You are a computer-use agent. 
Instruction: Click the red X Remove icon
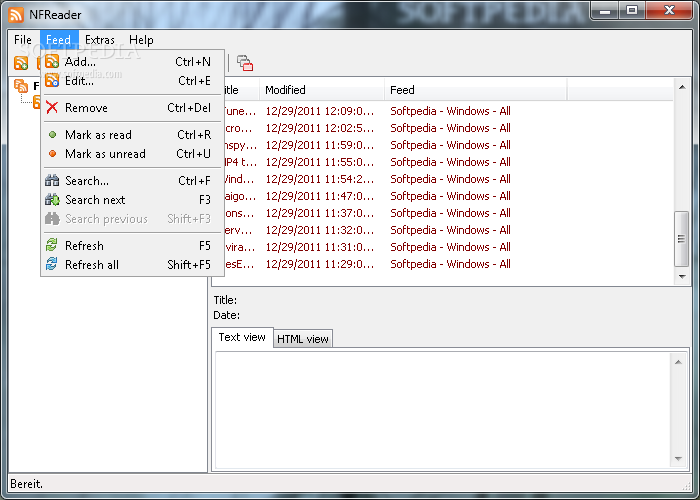pyautogui.click(x=52, y=108)
